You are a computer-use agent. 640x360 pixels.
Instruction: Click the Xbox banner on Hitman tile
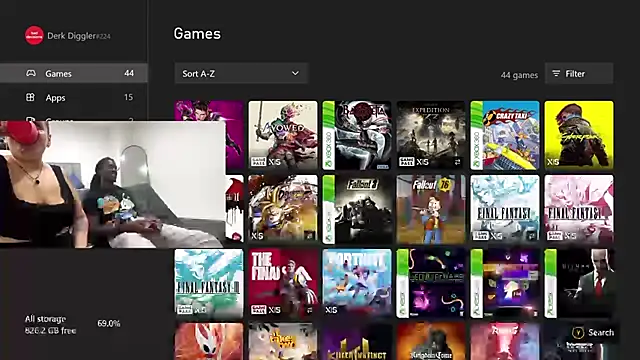point(550,283)
